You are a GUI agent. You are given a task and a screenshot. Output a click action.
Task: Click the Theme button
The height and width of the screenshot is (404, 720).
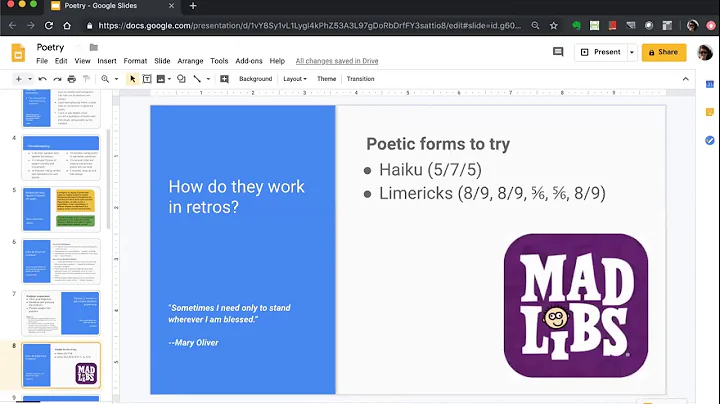(x=326, y=79)
